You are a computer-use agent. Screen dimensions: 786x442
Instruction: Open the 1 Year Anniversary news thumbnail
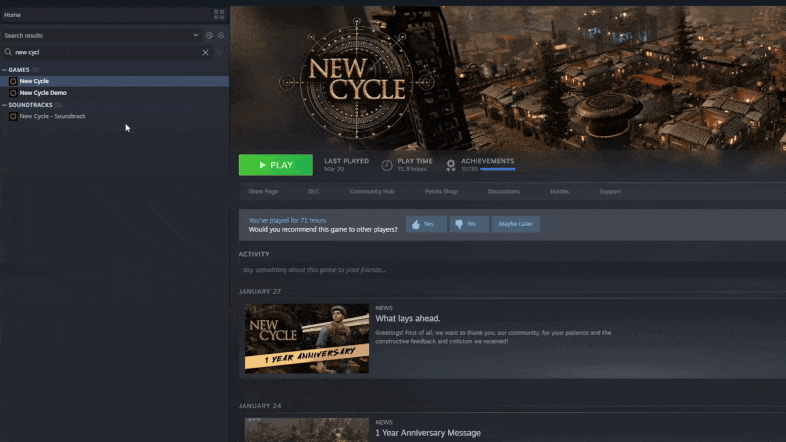(x=307, y=338)
